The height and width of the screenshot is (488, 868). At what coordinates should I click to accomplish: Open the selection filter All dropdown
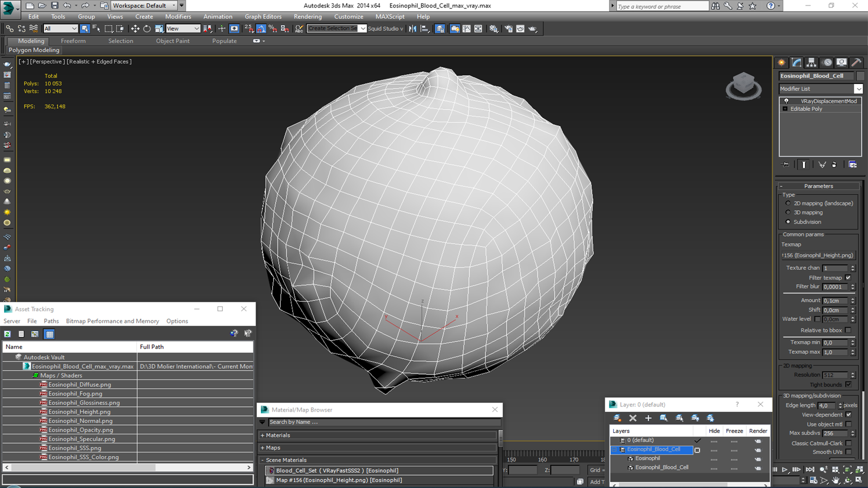(61, 28)
